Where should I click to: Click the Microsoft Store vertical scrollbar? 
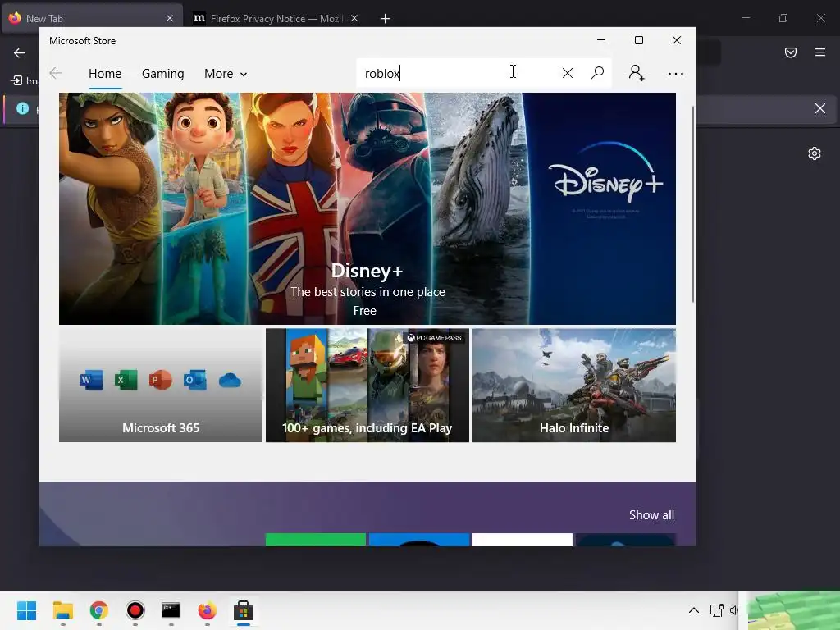pyautogui.click(x=693, y=203)
